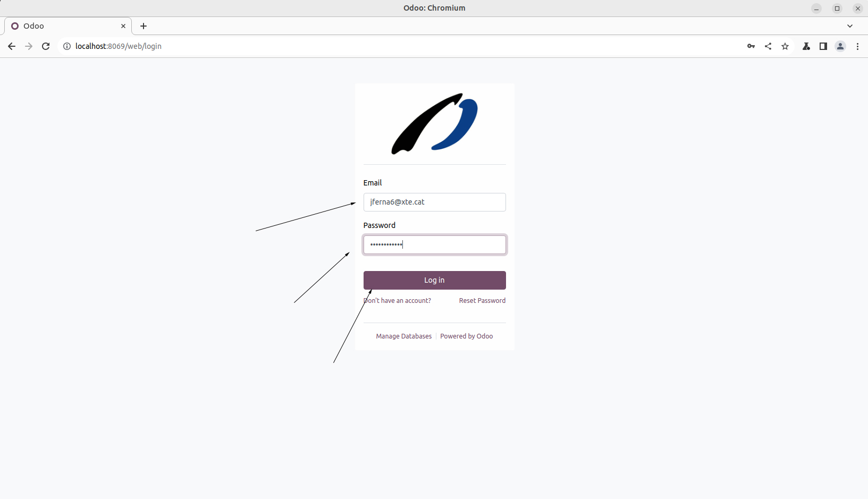This screenshot has height=499, width=868.
Task: Open the saved passwords key icon
Action: click(751, 46)
